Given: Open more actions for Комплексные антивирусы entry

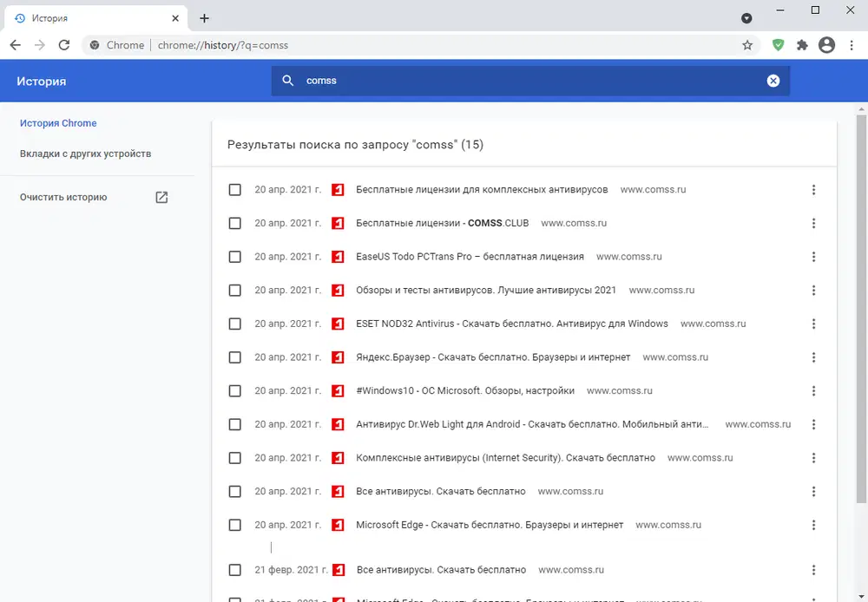Looking at the screenshot, I should click(813, 458).
